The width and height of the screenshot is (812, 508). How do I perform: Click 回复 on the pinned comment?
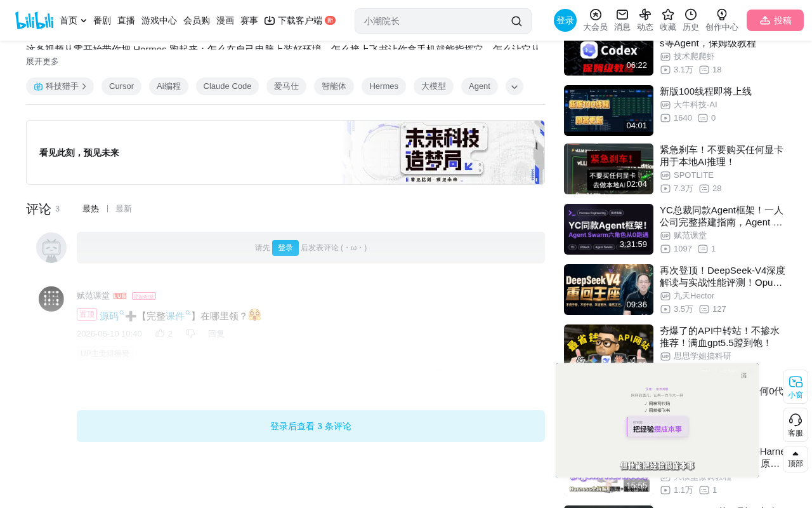pos(216,333)
